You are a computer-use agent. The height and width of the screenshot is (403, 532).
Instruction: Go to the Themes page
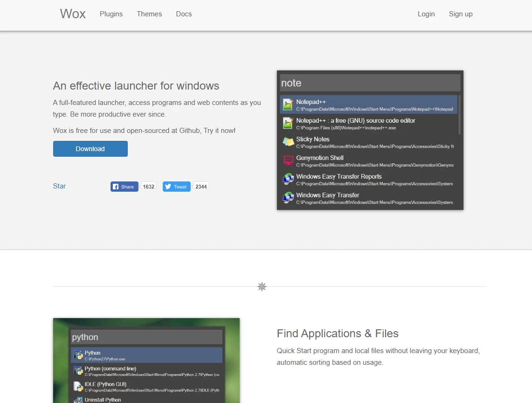click(149, 14)
